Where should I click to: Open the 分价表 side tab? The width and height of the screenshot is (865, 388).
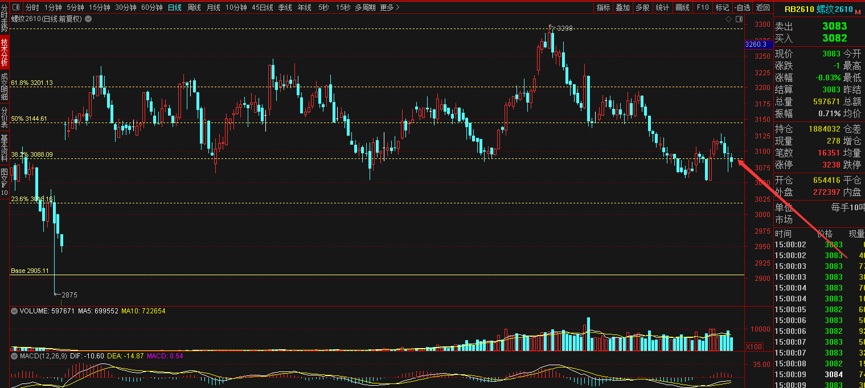[4, 116]
